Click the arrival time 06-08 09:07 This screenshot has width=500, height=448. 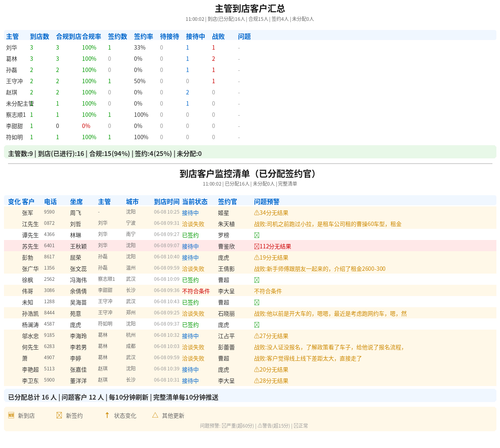coord(167,246)
